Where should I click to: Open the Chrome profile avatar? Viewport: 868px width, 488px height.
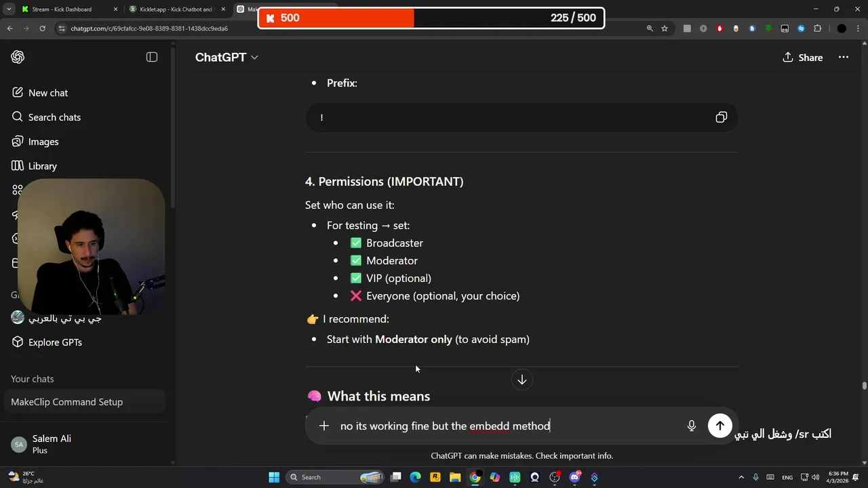(842, 28)
